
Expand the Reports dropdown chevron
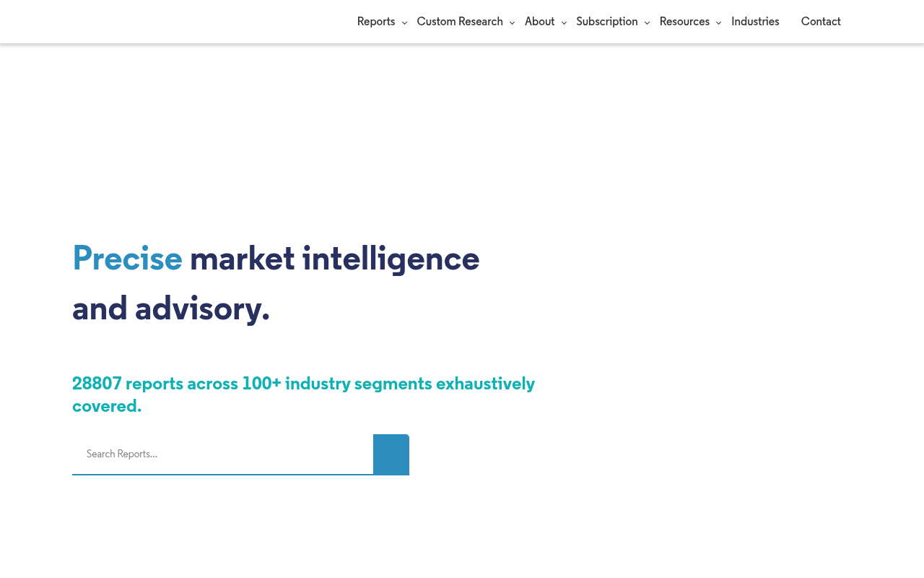(x=404, y=23)
